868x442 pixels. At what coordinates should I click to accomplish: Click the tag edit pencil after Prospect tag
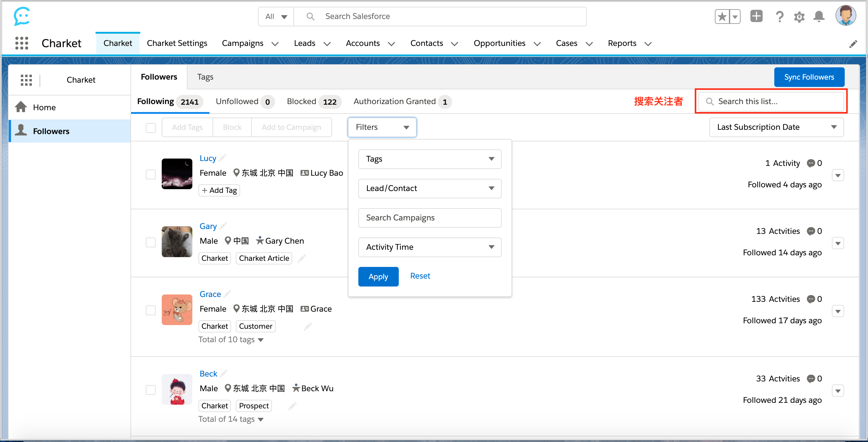coord(292,406)
